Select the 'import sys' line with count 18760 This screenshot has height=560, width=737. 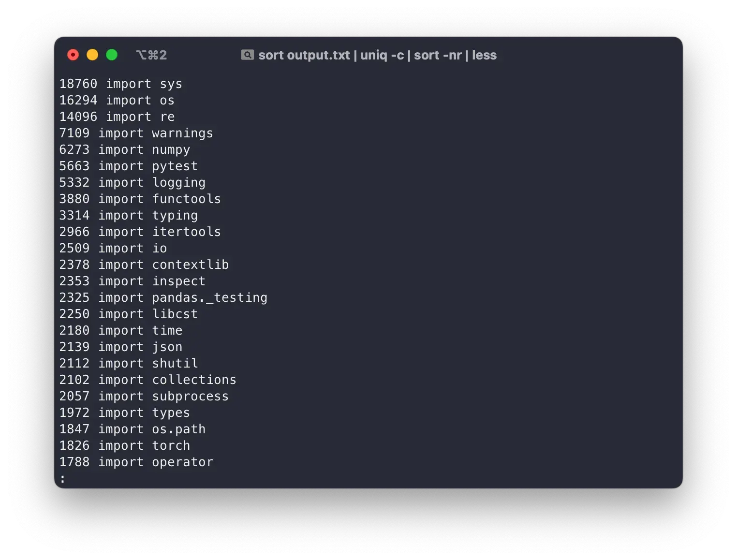(120, 84)
